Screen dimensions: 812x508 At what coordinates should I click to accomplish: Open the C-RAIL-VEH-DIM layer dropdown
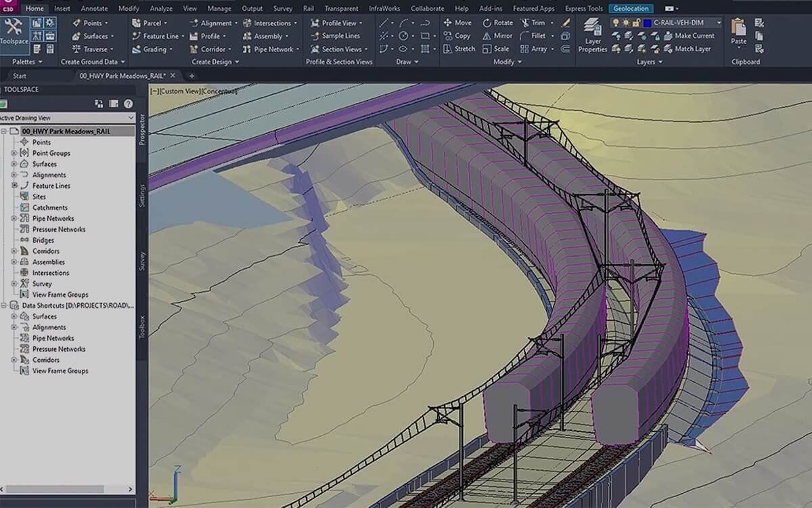pos(719,23)
